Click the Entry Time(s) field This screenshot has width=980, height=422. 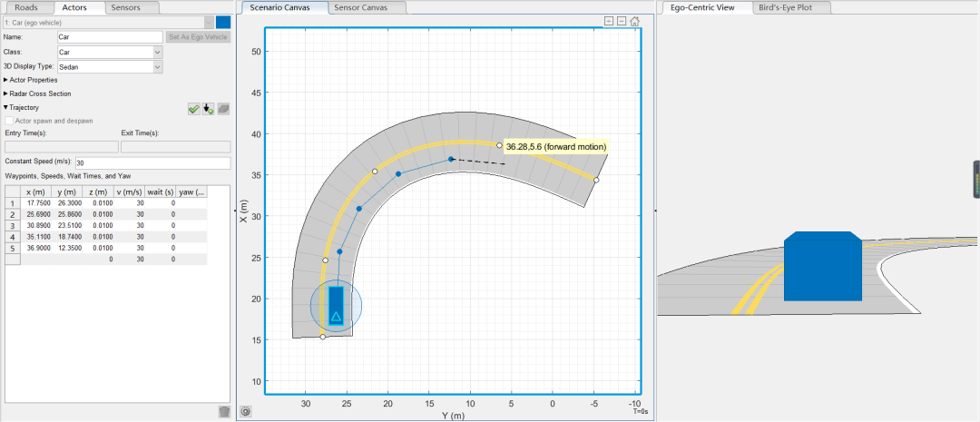coord(62,147)
